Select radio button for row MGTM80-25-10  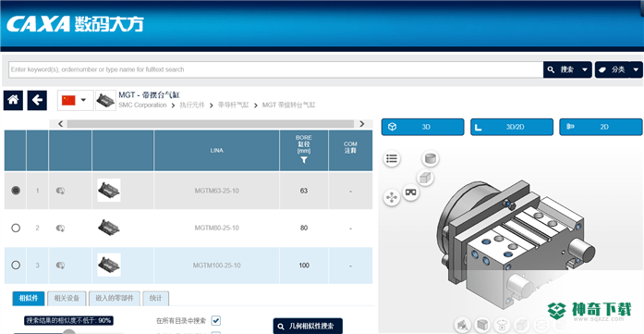coord(16,228)
